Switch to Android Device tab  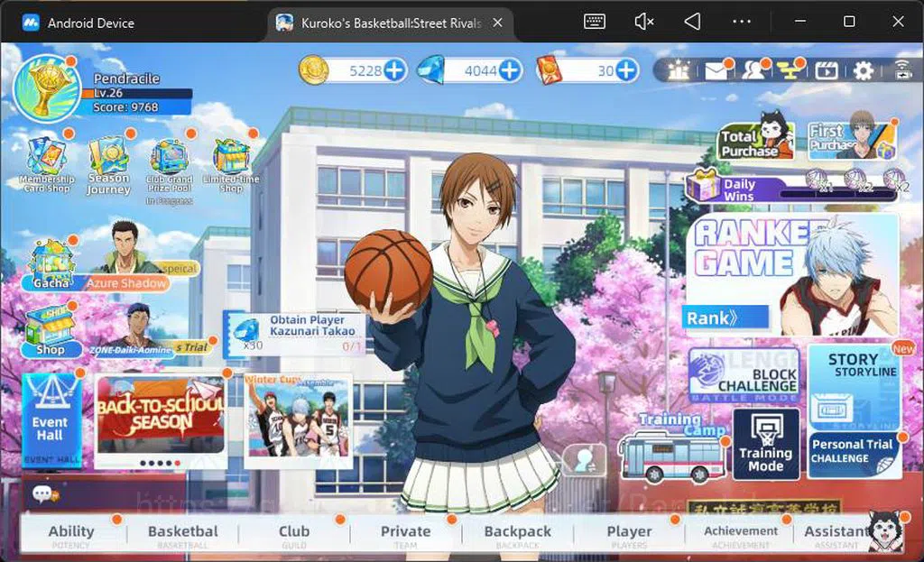click(79, 23)
